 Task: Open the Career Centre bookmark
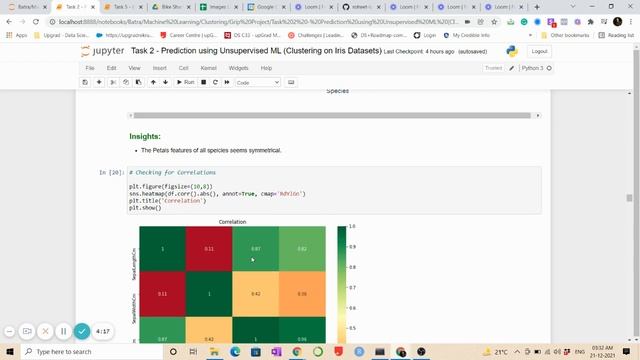coord(188,36)
